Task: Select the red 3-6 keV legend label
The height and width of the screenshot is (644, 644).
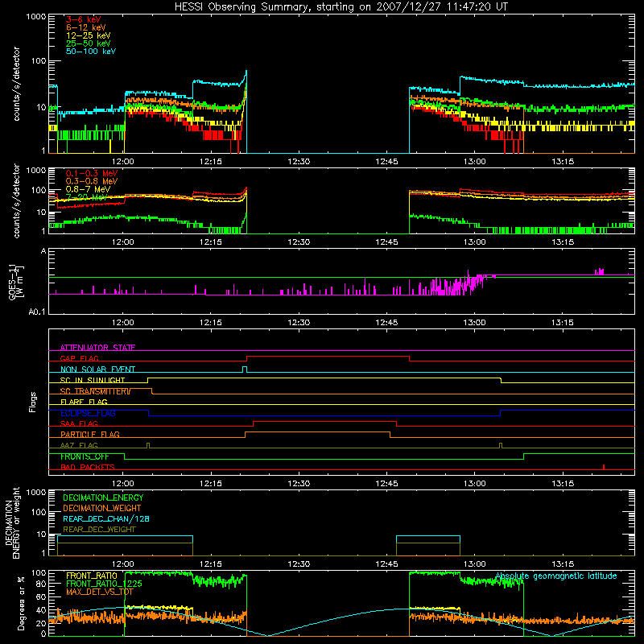Action: [x=83, y=19]
